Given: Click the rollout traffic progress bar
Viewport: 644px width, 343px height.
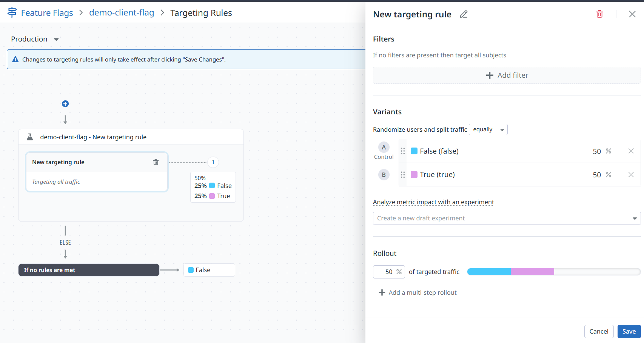Looking at the screenshot, I should coord(553,272).
